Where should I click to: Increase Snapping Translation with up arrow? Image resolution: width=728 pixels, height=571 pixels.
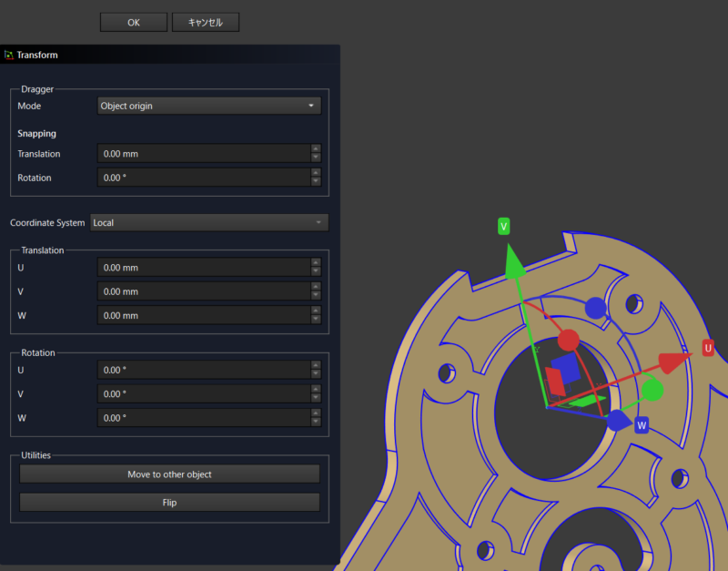click(316, 148)
